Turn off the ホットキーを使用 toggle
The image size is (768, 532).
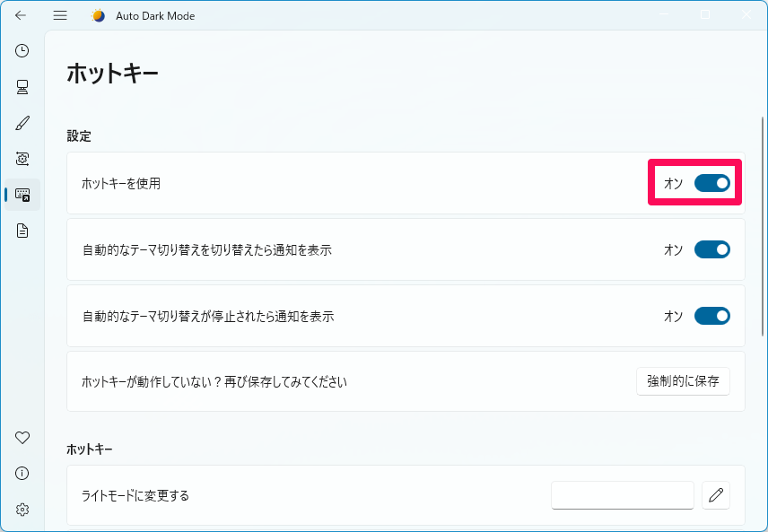coord(711,183)
